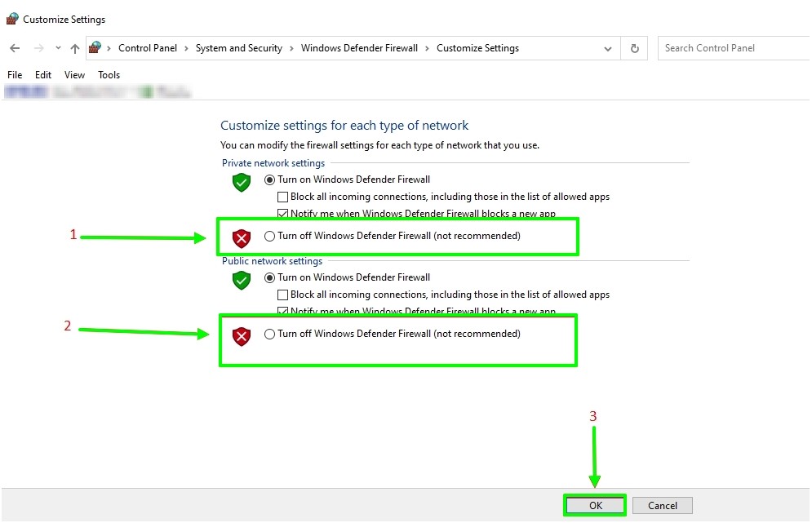
Task: Click the 'Public network settings' label
Action: 272,261
